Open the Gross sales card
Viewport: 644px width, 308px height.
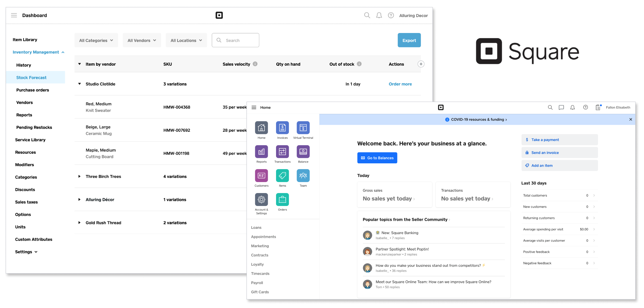(x=394, y=195)
